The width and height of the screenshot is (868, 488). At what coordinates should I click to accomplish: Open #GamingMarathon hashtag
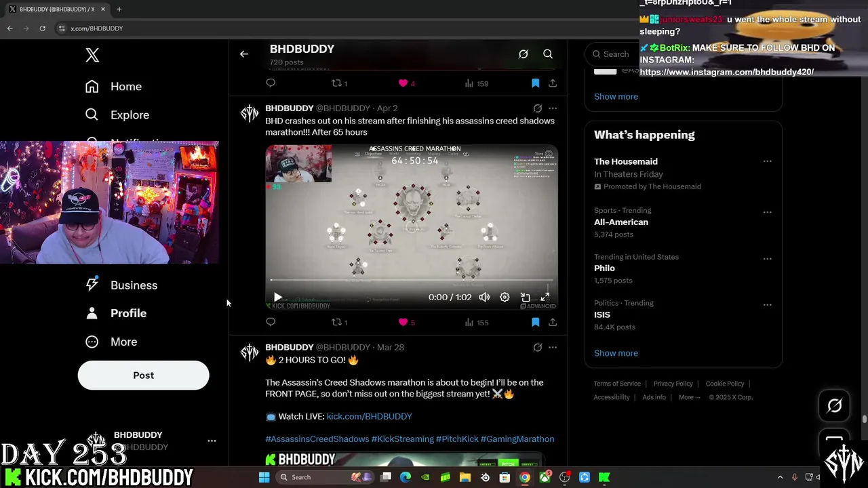[x=517, y=439]
